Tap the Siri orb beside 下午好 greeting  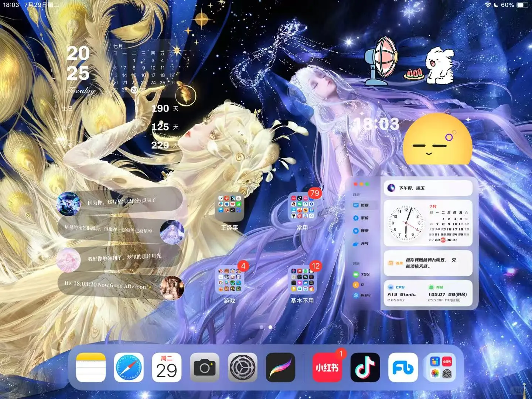[391, 188]
